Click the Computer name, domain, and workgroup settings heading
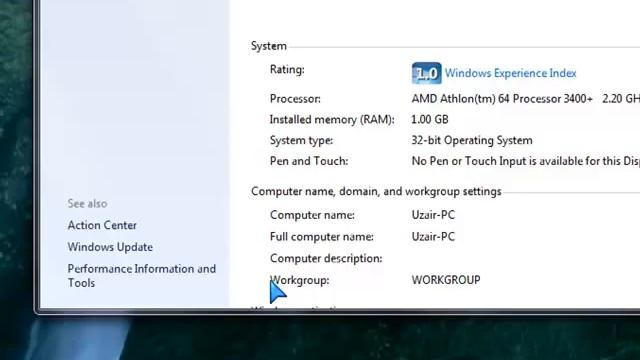The width and height of the screenshot is (640, 360). [x=376, y=191]
